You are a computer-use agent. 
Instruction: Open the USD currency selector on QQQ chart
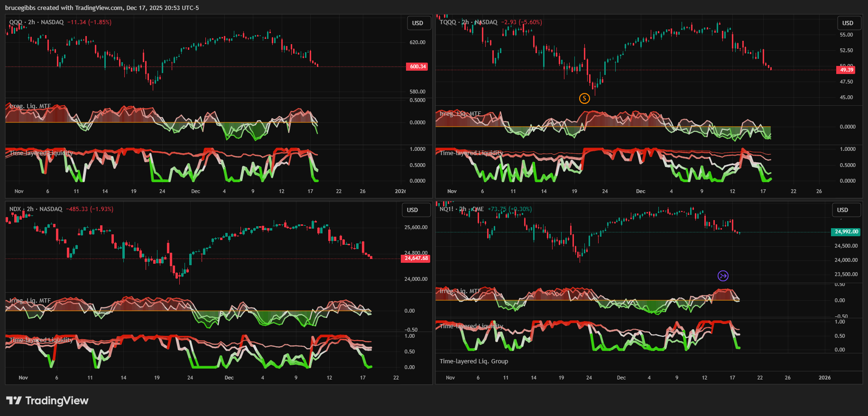click(417, 23)
